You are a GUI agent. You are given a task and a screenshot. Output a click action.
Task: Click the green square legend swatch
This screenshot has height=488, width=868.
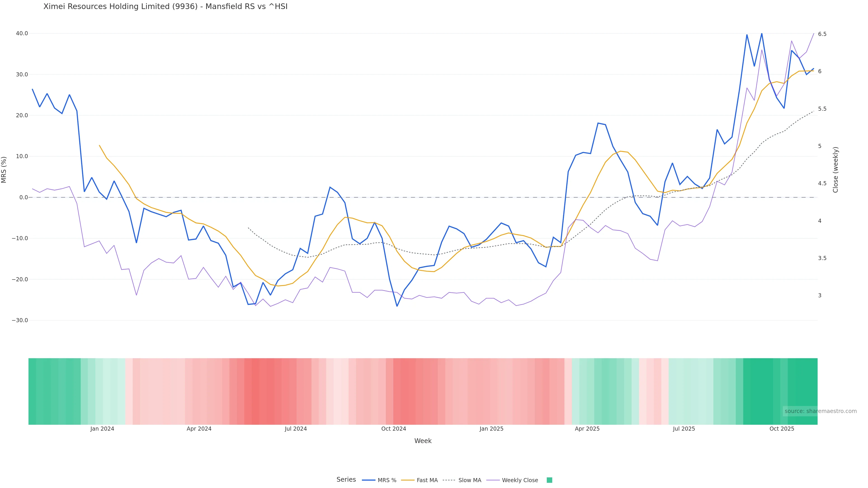[x=549, y=480]
